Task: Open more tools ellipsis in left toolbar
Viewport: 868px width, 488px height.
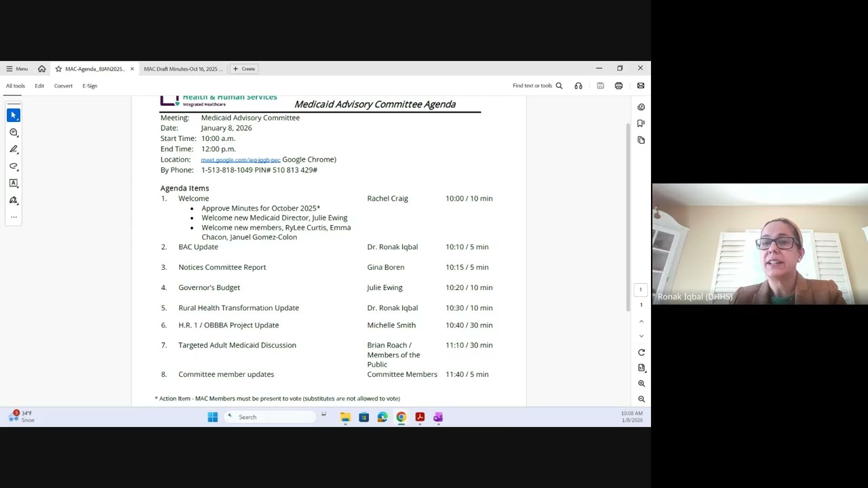Action: (x=14, y=217)
